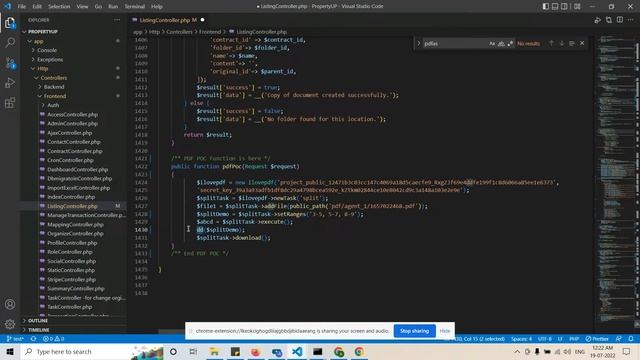The image size is (640, 360).
Task: Expand the replace toggle in find widget
Action: click(x=418, y=43)
